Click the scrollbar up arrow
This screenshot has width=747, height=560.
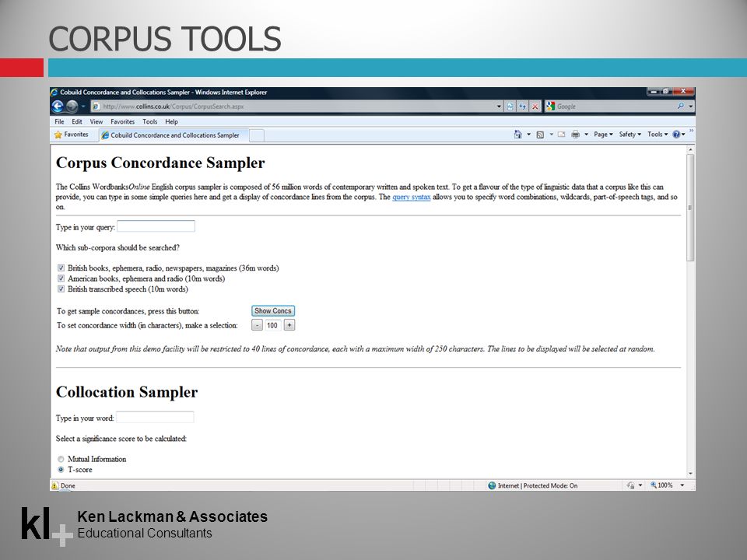tap(690, 149)
